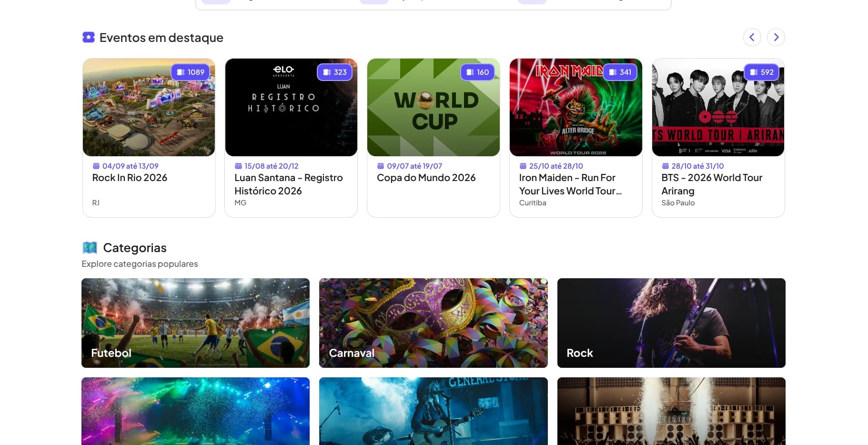Click Iron Maiden - Run For Your Lives title

point(570,184)
